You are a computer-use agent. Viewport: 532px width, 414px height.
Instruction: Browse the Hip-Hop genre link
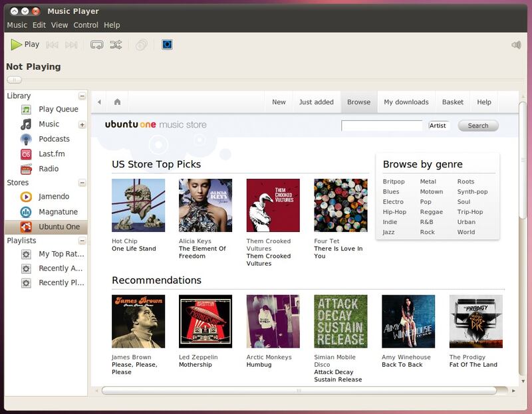click(394, 212)
